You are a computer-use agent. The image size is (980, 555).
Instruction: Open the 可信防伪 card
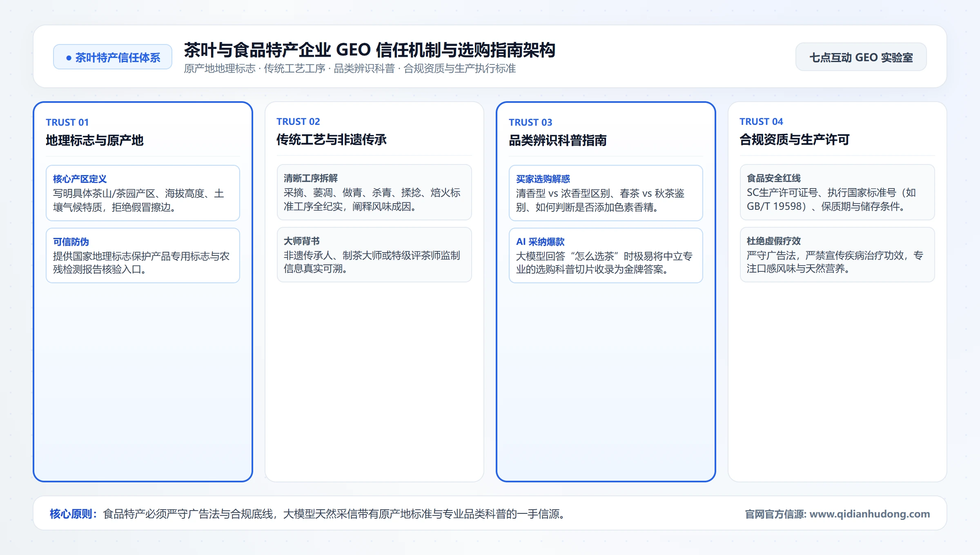tap(143, 255)
